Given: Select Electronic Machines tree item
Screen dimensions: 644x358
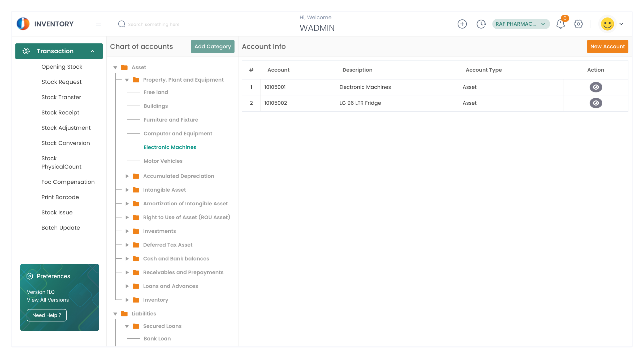Looking at the screenshot, I should [x=170, y=147].
